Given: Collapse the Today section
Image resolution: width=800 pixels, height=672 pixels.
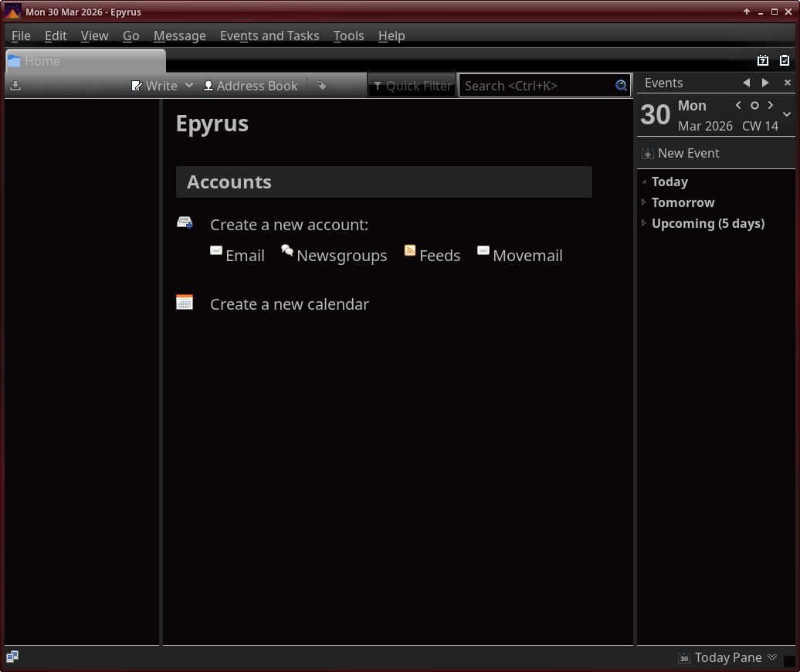Looking at the screenshot, I should (644, 182).
